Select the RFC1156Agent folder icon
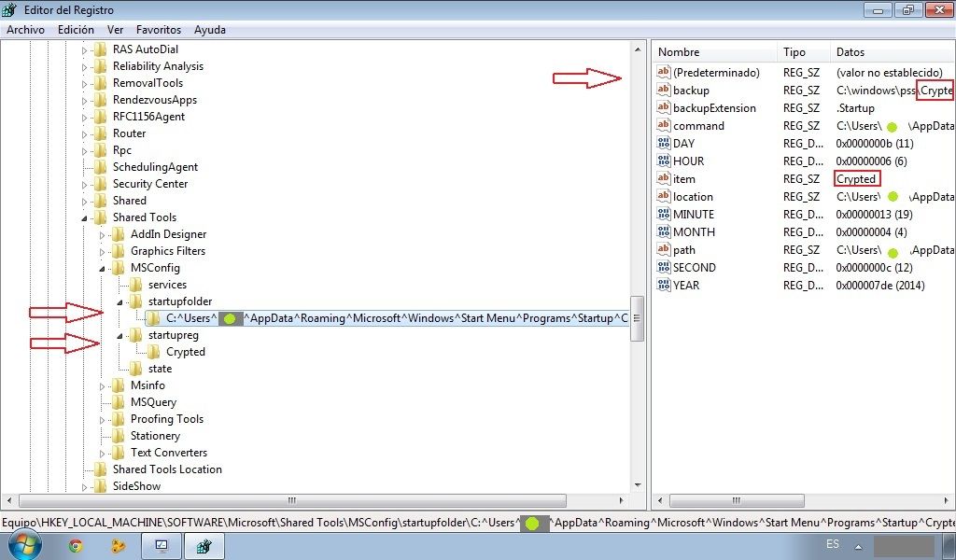Image resolution: width=956 pixels, height=560 pixels. [100, 117]
